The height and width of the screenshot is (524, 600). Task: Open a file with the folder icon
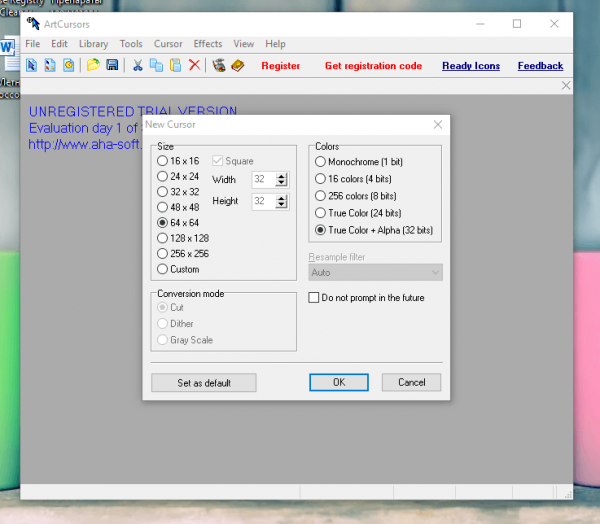pyautogui.click(x=93, y=65)
